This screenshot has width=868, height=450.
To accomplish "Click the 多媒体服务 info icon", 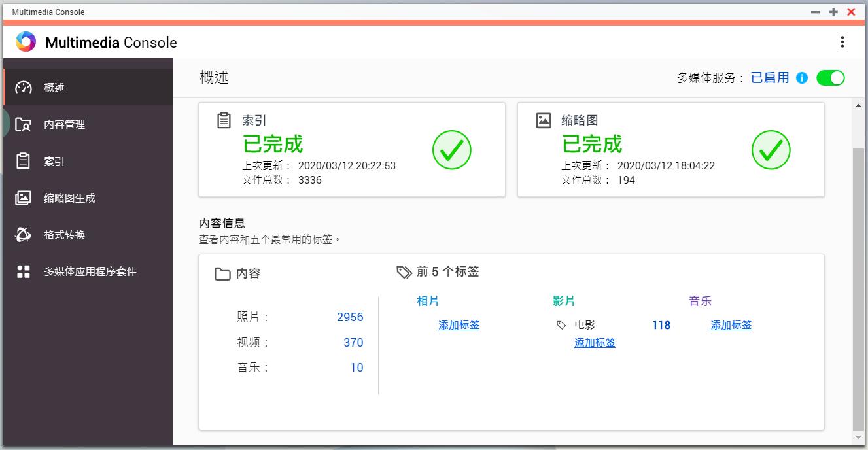I will click(802, 78).
